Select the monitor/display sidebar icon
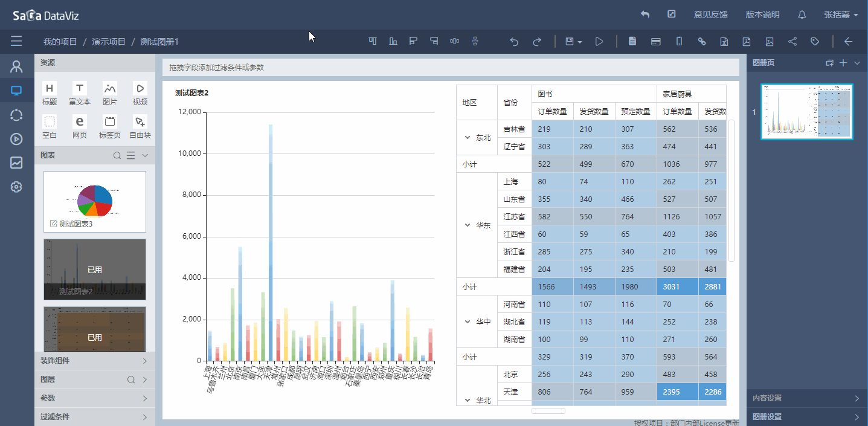 [x=16, y=91]
